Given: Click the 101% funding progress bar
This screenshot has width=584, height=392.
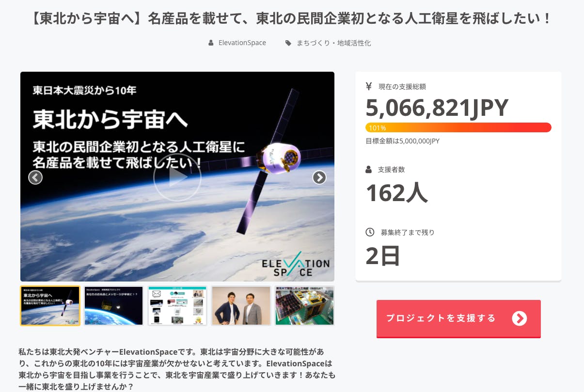Looking at the screenshot, I should [x=458, y=127].
